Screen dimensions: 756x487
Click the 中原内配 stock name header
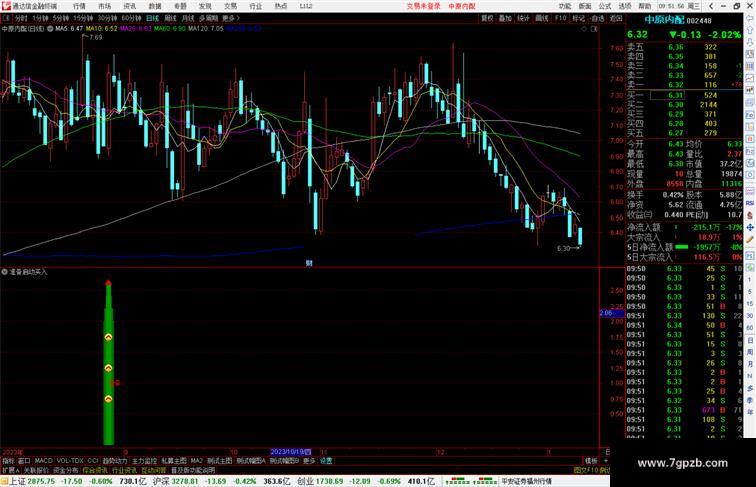pos(664,20)
